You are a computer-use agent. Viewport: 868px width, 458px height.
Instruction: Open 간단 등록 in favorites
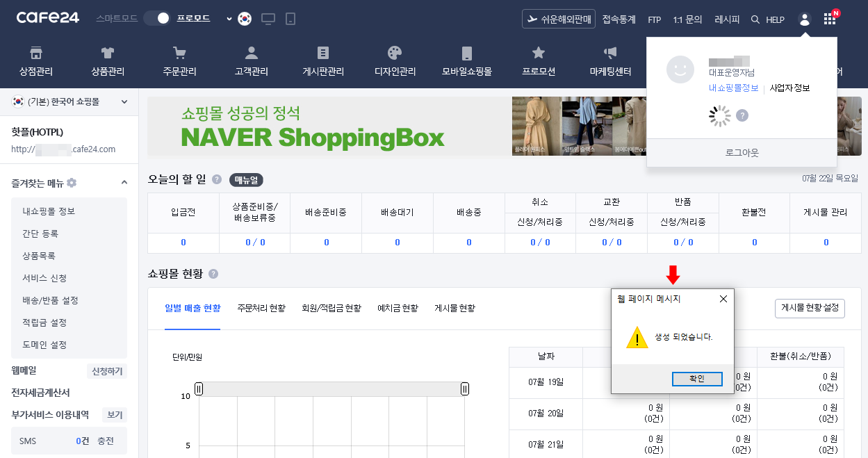click(40, 234)
